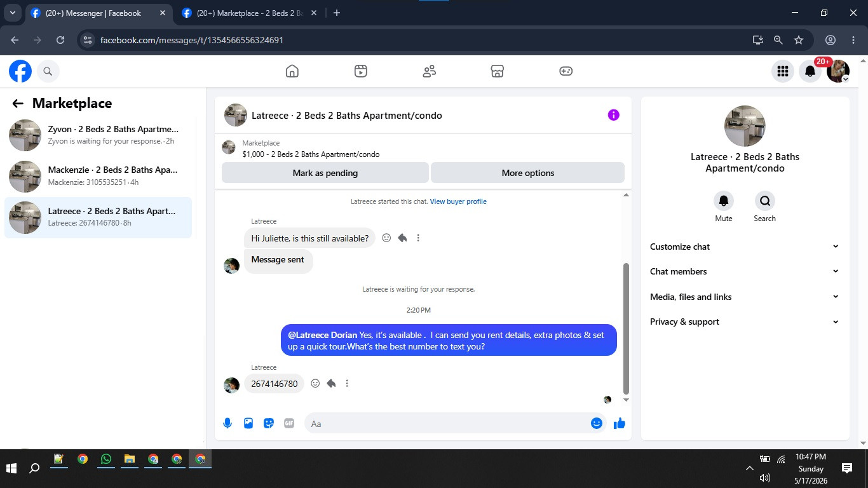Bookmark this page with the star
Screen dimensions: 868x488
[x=799, y=39]
